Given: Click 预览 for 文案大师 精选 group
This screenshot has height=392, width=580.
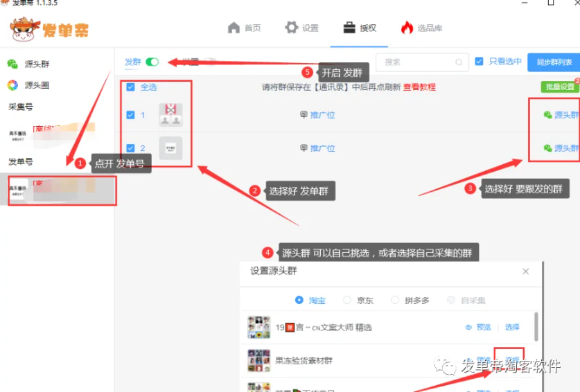Looking at the screenshot, I should (x=478, y=328).
